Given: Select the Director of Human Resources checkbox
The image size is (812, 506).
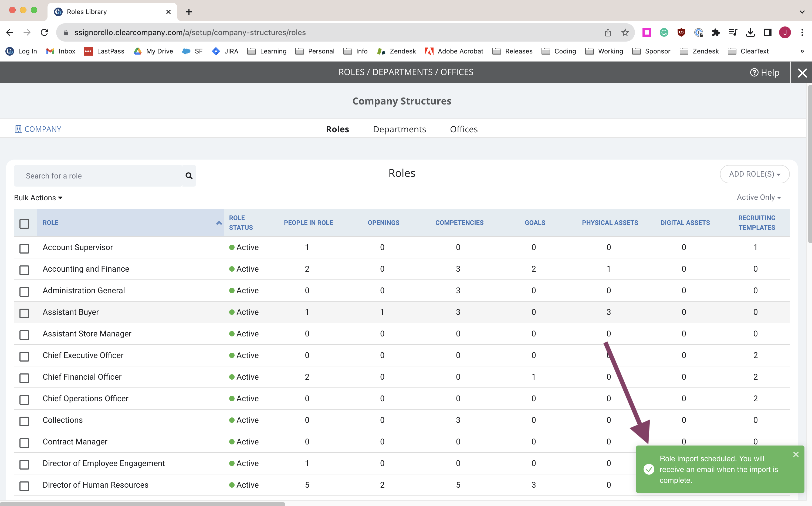Looking at the screenshot, I should (x=24, y=486).
